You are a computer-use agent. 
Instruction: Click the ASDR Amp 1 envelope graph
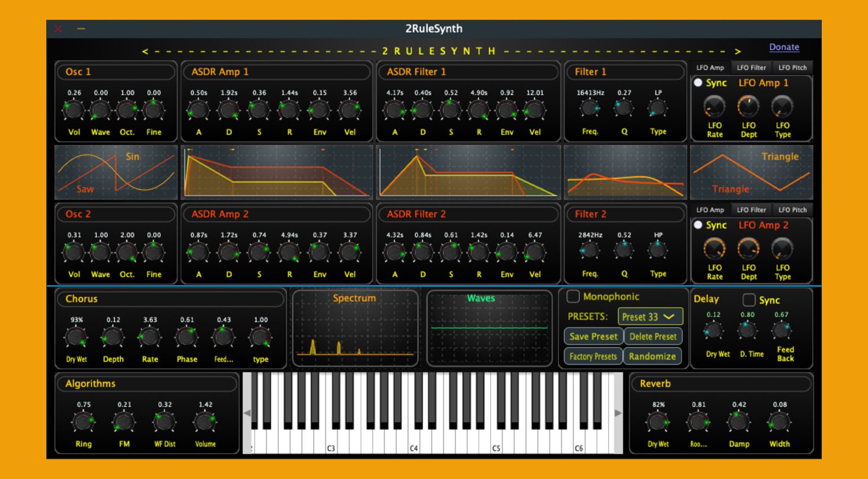tap(277, 172)
